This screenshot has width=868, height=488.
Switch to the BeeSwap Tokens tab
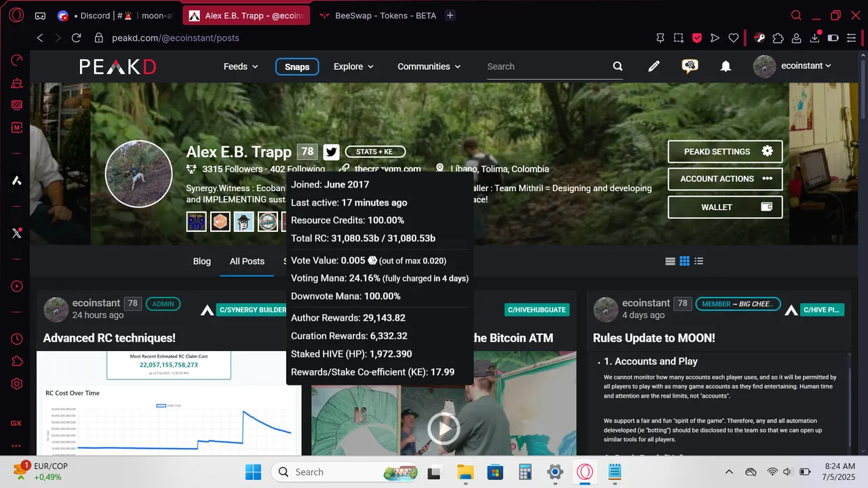(378, 16)
